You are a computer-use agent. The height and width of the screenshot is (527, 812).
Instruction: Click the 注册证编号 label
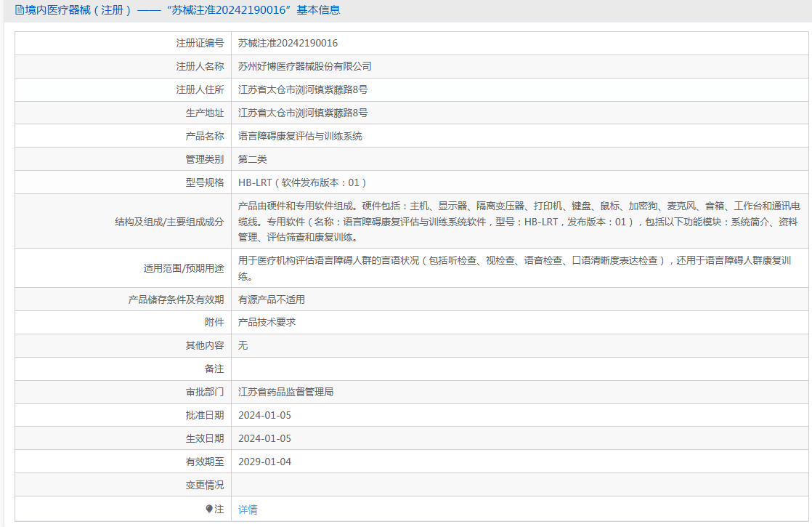[200, 43]
